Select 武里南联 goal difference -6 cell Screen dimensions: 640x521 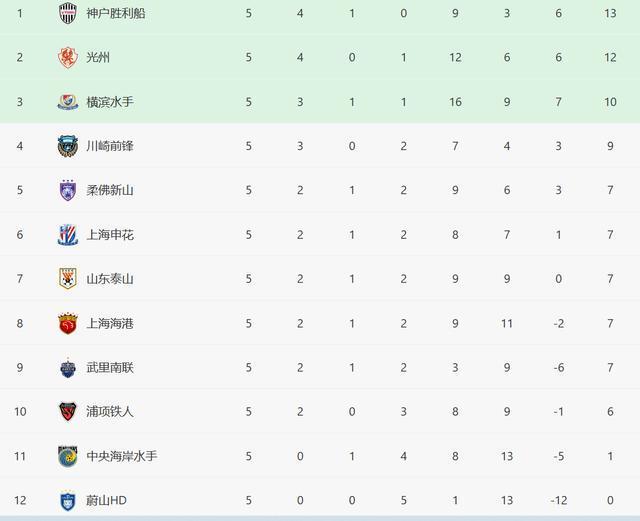coord(559,367)
